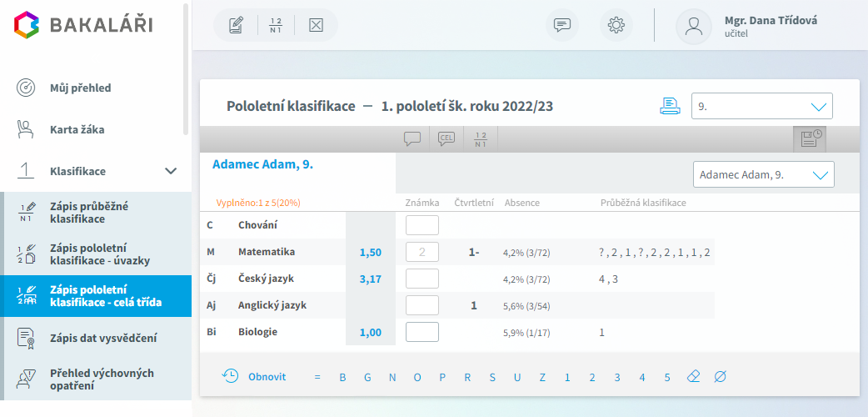Image resolution: width=868 pixels, height=417 pixels.
Task: Open settings gear icon
Action: tap(616, 26)
